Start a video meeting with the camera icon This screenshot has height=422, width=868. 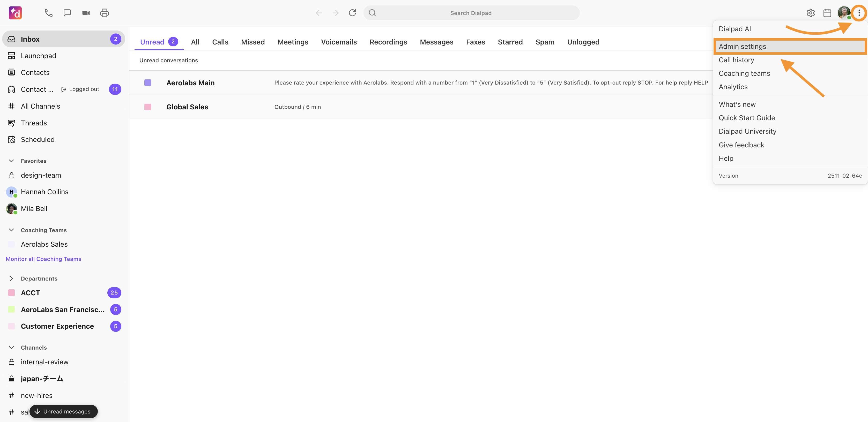point(86,13)
